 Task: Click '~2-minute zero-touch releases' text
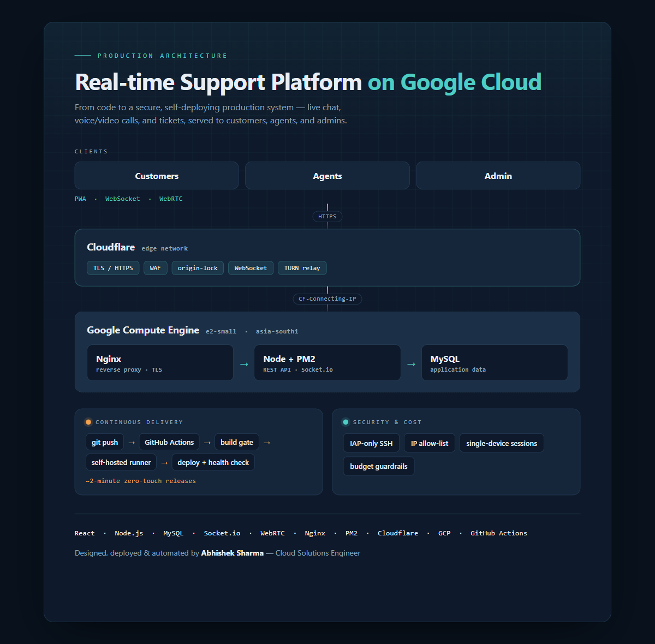pyautogui.click(x=141, y=481)
